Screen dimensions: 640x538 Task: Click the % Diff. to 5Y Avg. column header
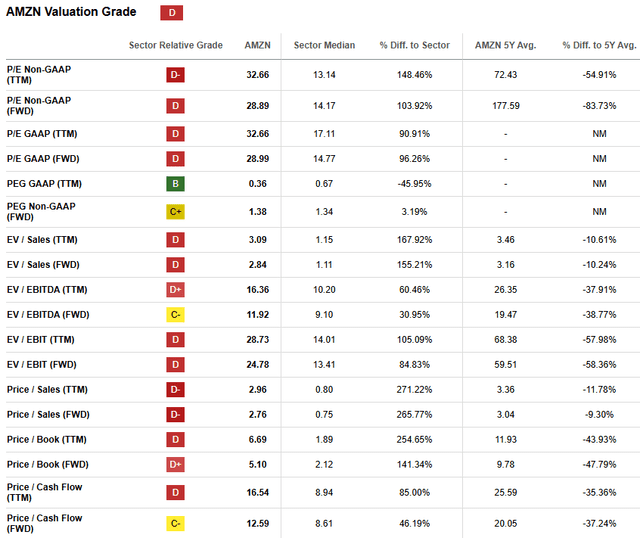coord(599,45)
